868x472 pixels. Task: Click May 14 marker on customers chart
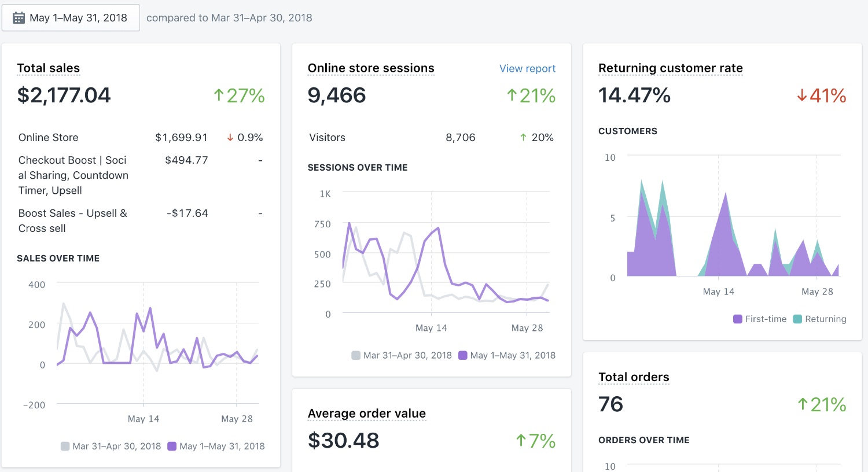[x=719, y=292]
